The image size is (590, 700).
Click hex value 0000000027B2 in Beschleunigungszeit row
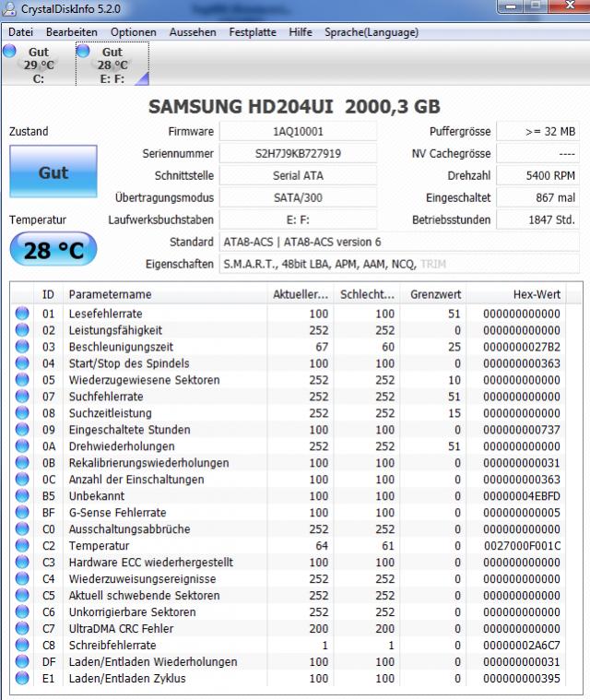[522, 347]
